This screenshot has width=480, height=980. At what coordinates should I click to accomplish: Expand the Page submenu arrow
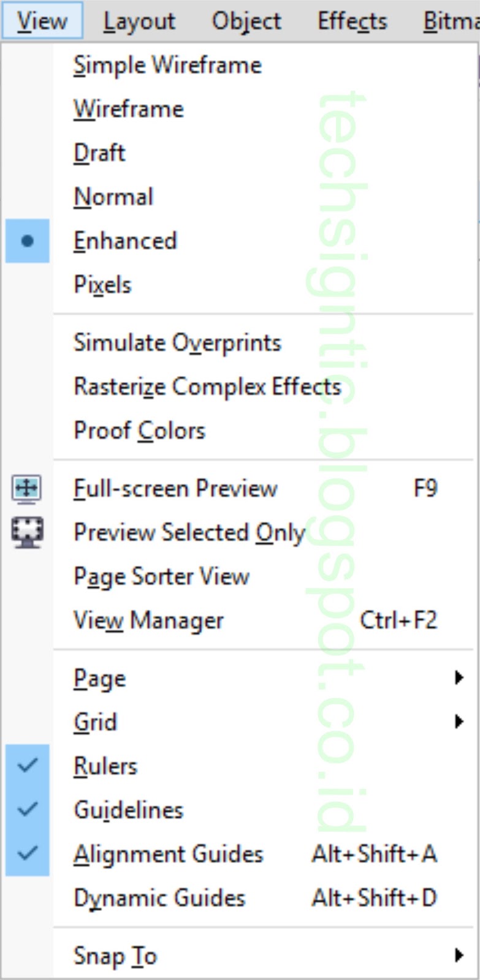(459, 677)
